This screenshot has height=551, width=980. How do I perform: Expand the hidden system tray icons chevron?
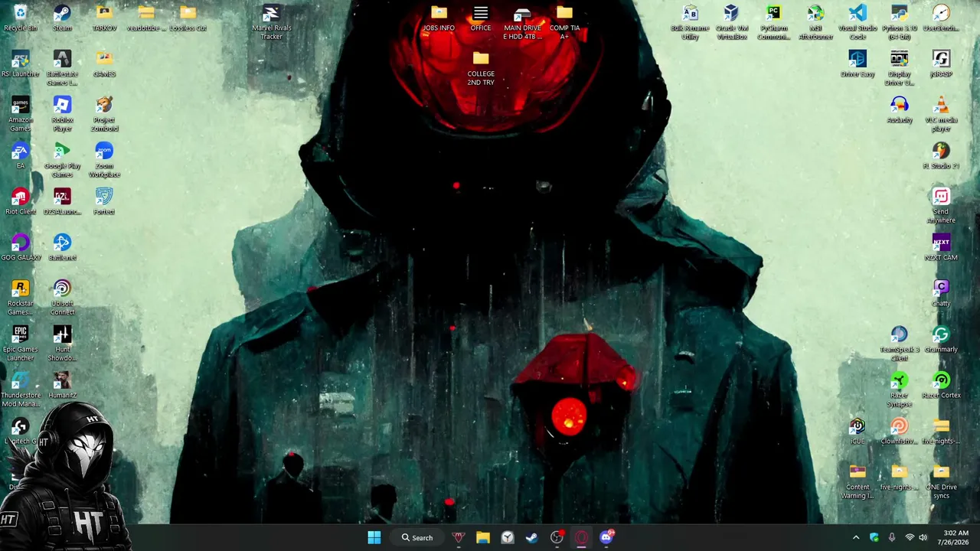click(x=856, y=537)
